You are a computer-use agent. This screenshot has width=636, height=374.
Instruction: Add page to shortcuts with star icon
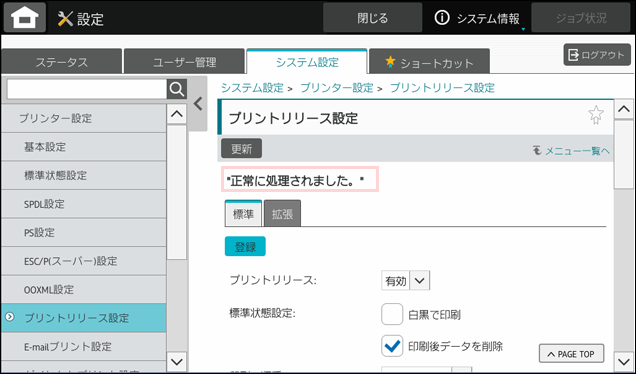595,115
